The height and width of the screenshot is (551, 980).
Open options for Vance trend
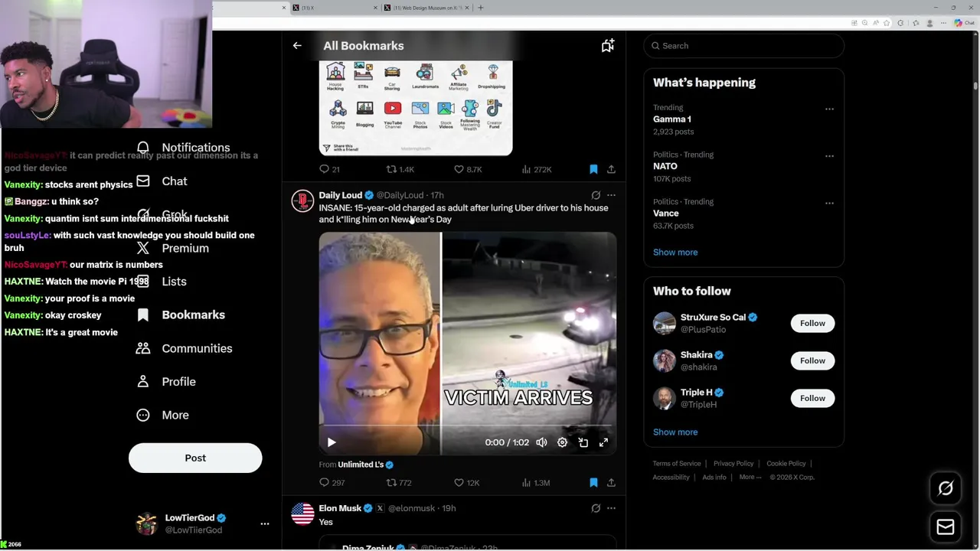(x=829, y=203)
